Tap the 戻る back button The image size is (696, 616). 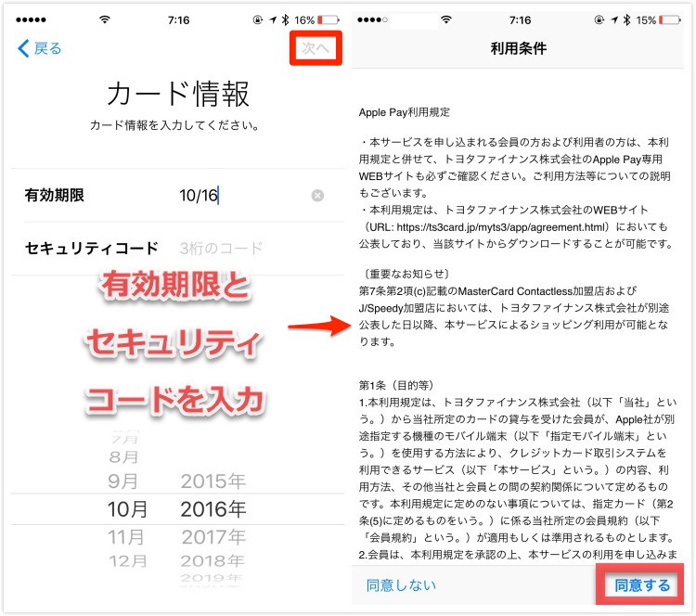tap(39, 48)
